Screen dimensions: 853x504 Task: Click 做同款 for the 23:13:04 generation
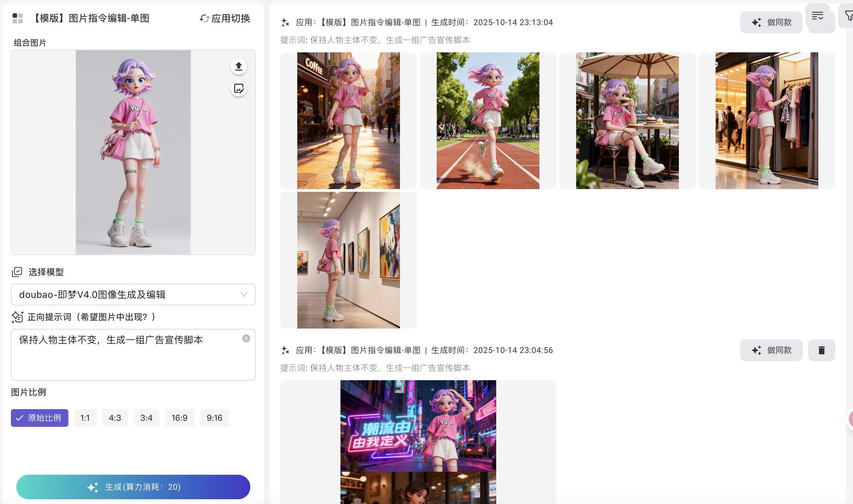[771, 22]
